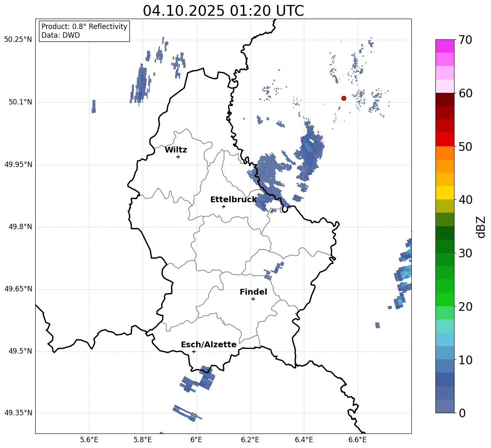This screenshot has width=491, height=448.
Task: Click the 5.6°E longitude label
Action: [x=89, y=440]
